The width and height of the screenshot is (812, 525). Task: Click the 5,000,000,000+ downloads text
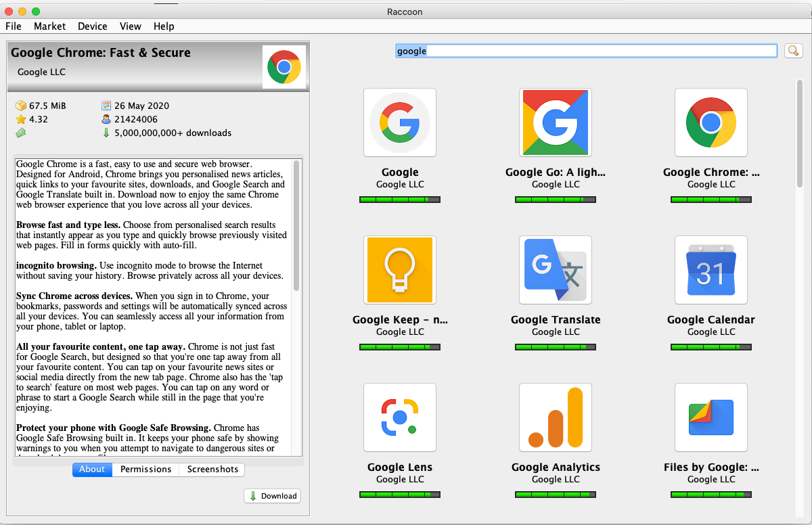click(173, 133)
